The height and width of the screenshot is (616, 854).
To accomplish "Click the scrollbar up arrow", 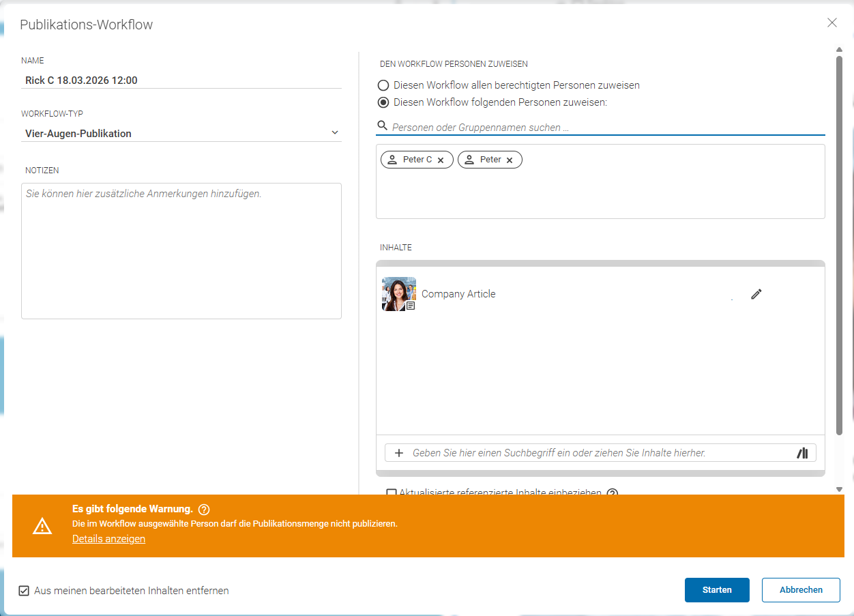I will 839,49.
